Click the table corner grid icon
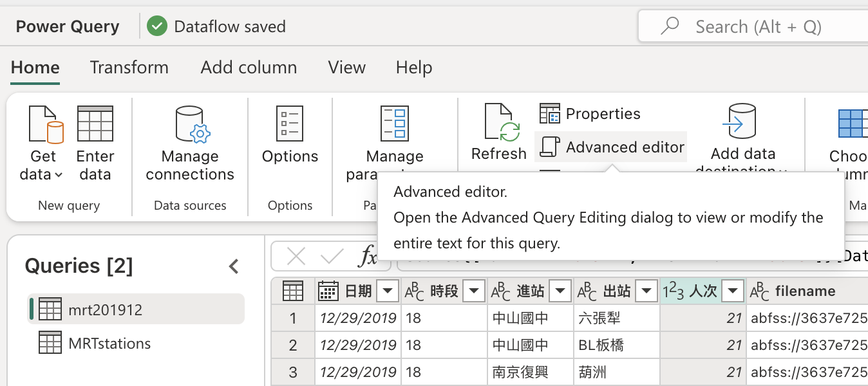Viewport: 868px width, 386px height. 293,291
